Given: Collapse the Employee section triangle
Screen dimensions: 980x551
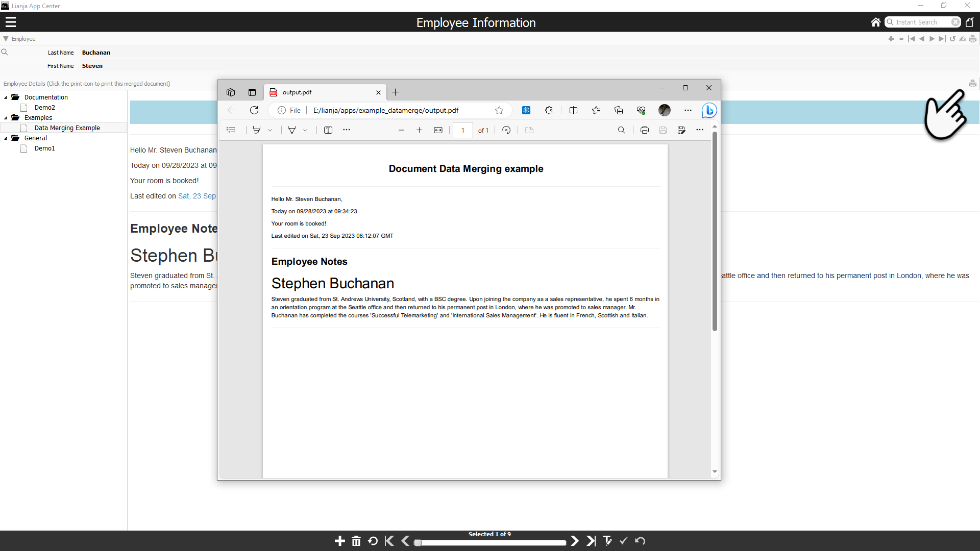Looking at the screenshot, I should [x=6, y=39].
